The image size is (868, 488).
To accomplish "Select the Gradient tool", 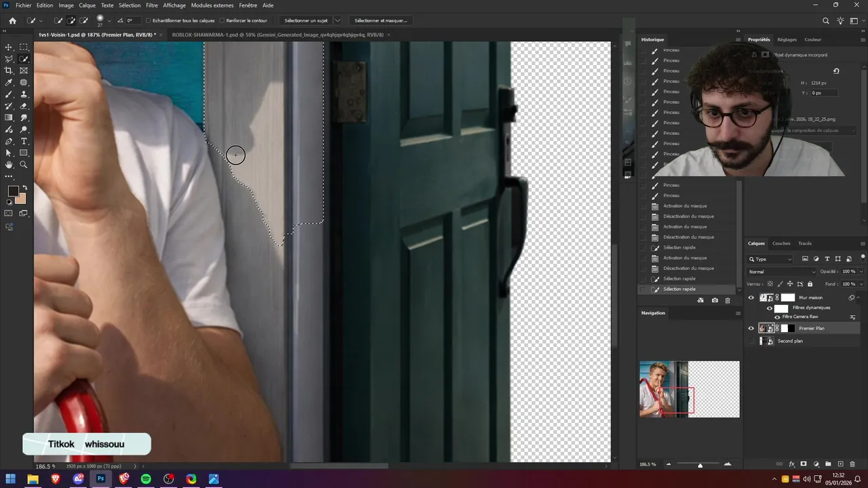I will pyautogui.click(x=9, y=118).
